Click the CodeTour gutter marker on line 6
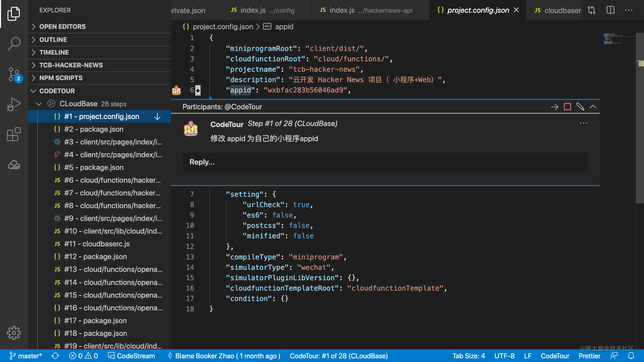 [x=176, y=90]
